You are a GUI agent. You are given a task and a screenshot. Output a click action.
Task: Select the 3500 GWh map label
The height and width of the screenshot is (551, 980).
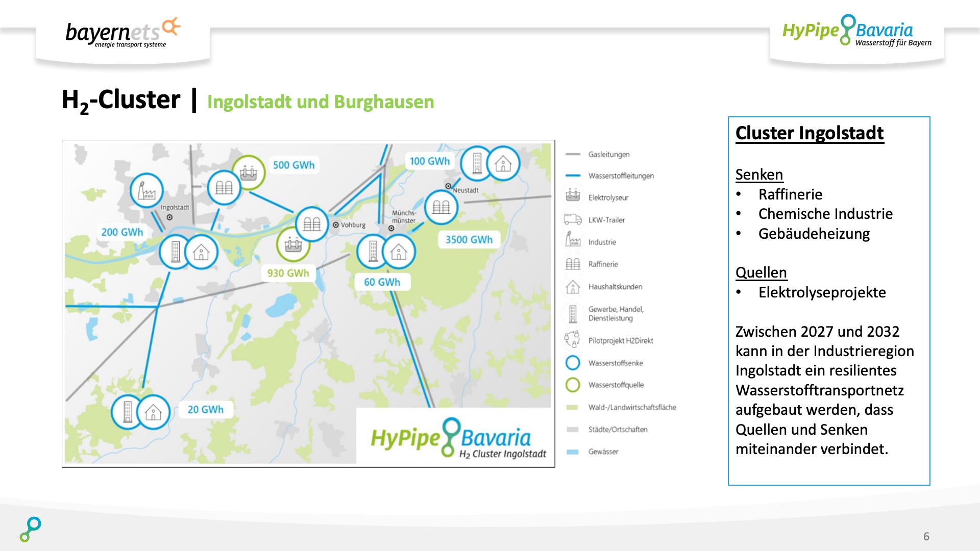tap(469, 240)
